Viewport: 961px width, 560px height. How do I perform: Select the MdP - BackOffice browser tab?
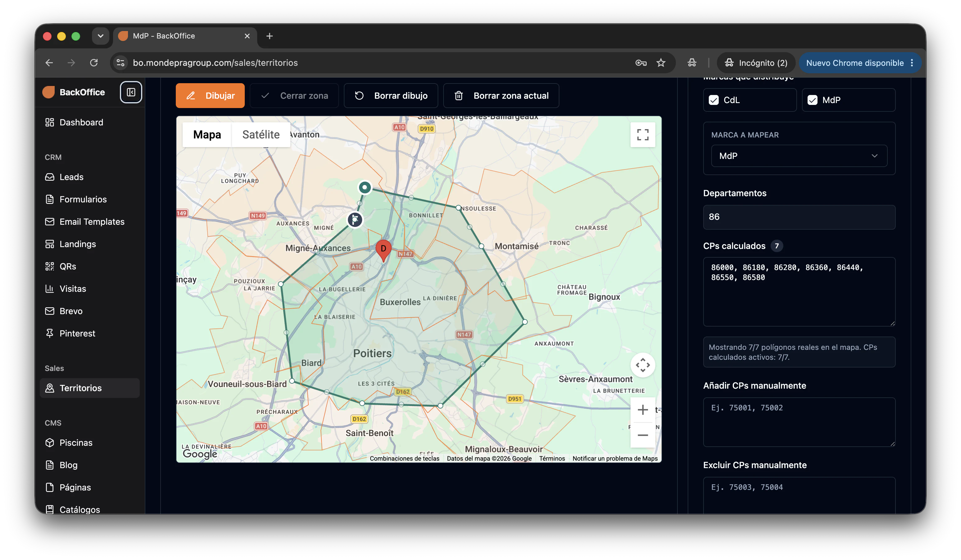point(185,36)
